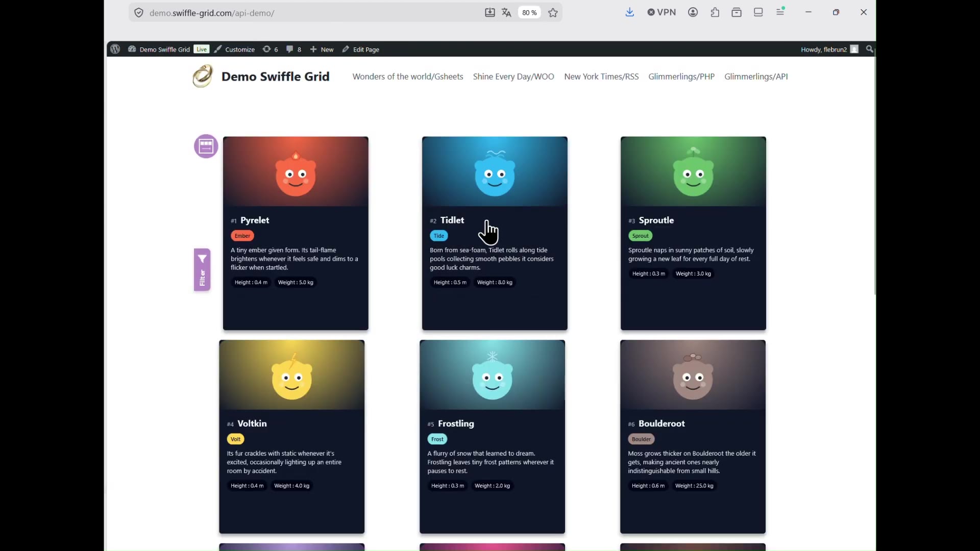The height and width of the screenshot is (551, 980).
Task: Click the install app icon in address bar
Action: pyautogui.click(x=490, y=13)
